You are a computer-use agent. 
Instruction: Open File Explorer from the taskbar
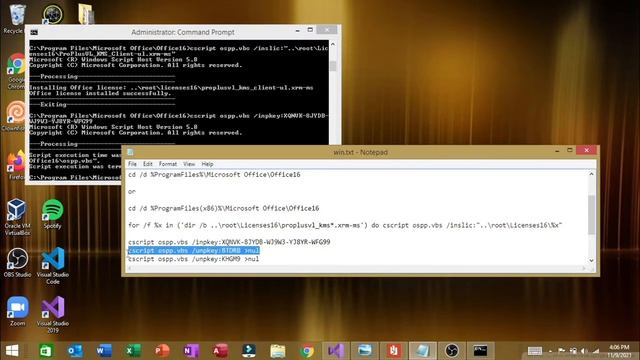click(278, 350)
